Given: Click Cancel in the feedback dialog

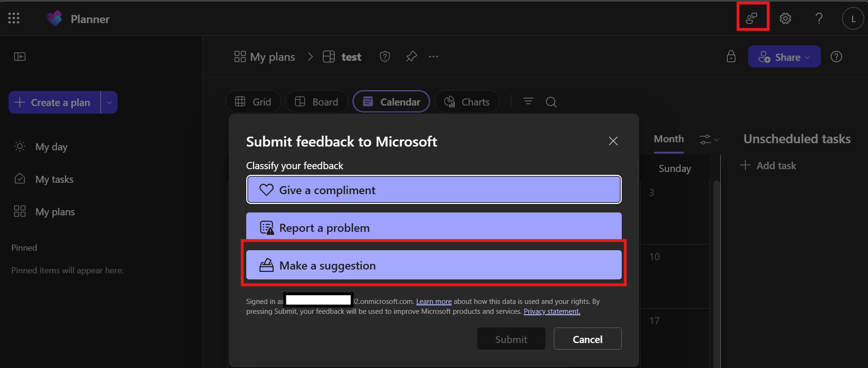Looking at the screenshot, I should coord(588,339).
